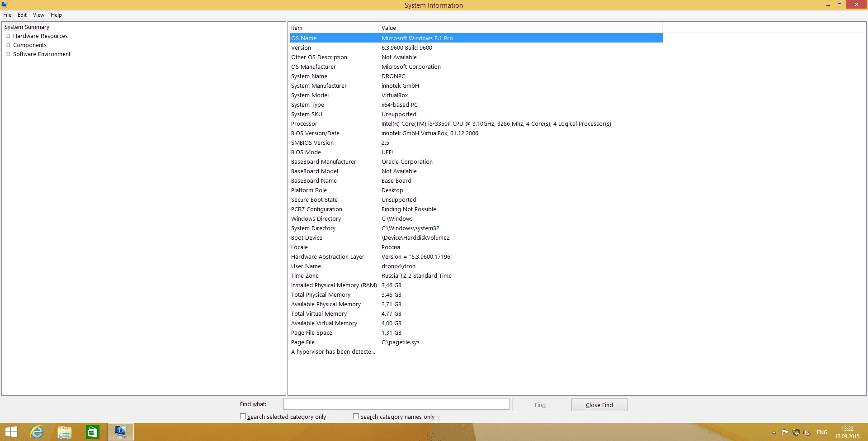The image size is (868, 441).
Task: Select the OS Manufacturer row
Action: [x=476, y=66]
